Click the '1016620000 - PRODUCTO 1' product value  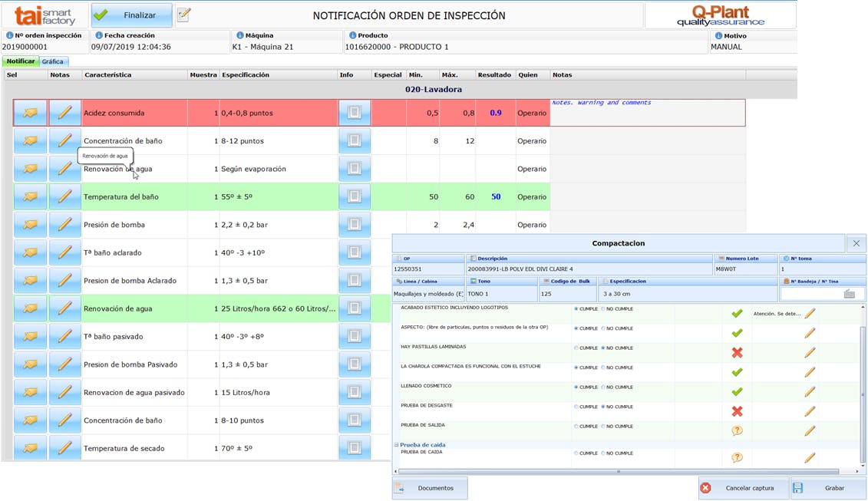click(397, 47)
